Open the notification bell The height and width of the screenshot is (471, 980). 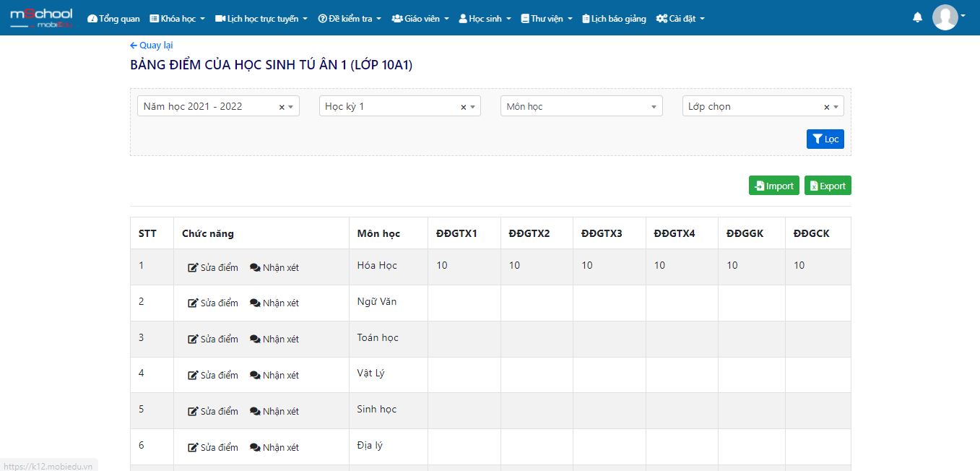tap(918, 17)
